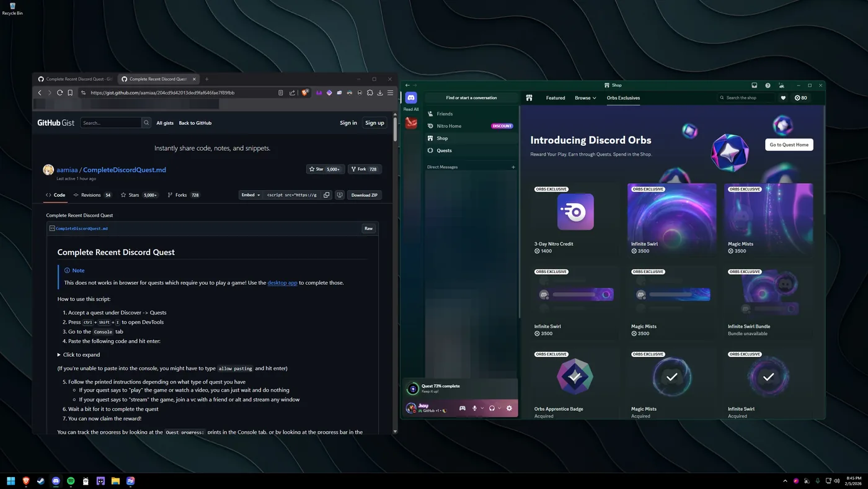Open the gist Revisions tab

[92, 195]
